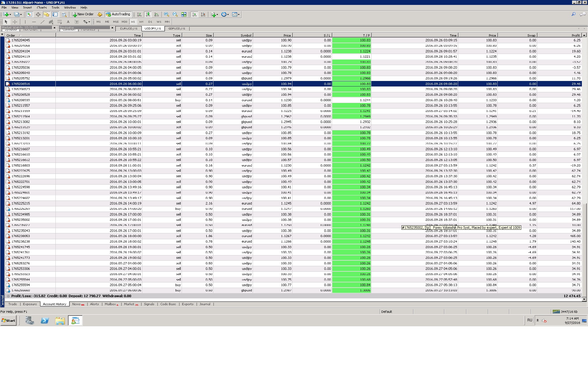Switch chart to candlesticks style
Screen dimensions: 588x368
[x=148, y=14]
